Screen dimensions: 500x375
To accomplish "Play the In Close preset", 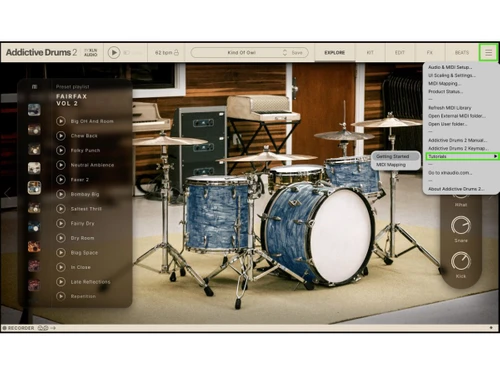I will coord(61,267).
